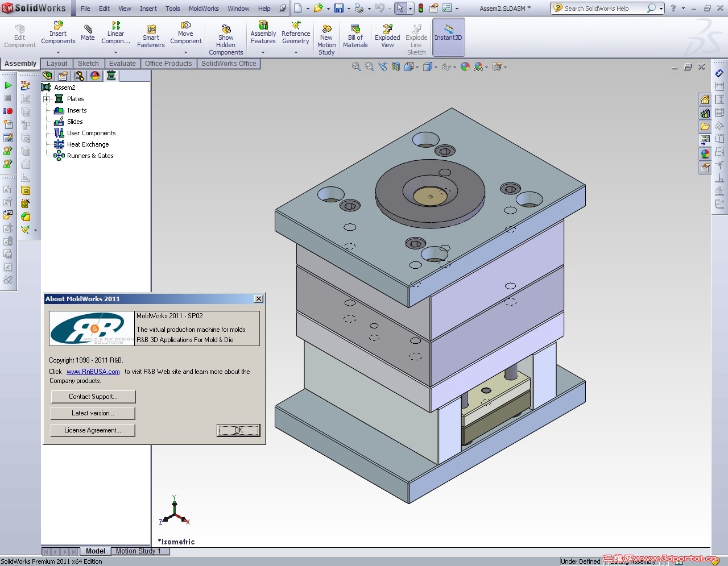Click the Record macro icon
This screenshot has width=728, height=566.
point(8,111)
